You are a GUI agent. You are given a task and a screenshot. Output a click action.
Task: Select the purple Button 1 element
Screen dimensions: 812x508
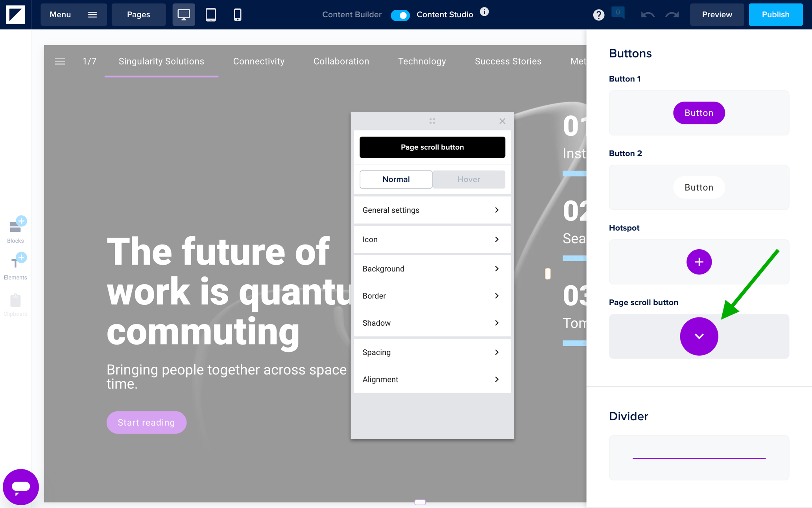(x=699, y=113)
